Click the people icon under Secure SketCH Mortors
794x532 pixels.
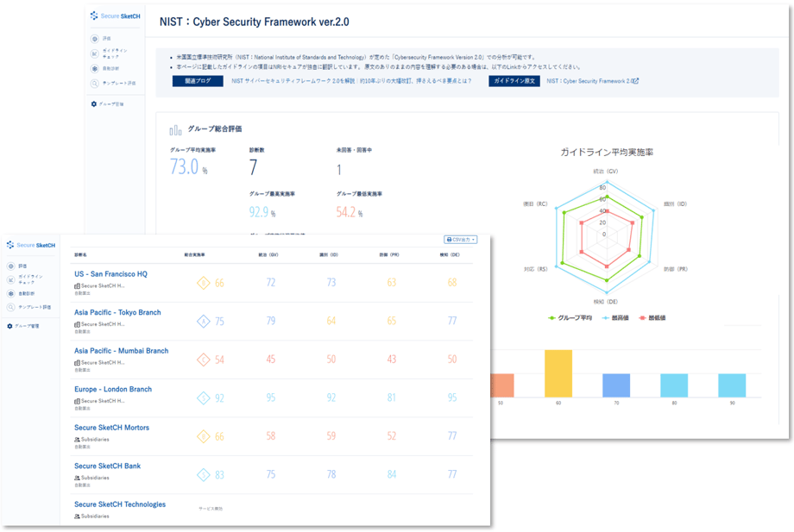tap(77, 440)
